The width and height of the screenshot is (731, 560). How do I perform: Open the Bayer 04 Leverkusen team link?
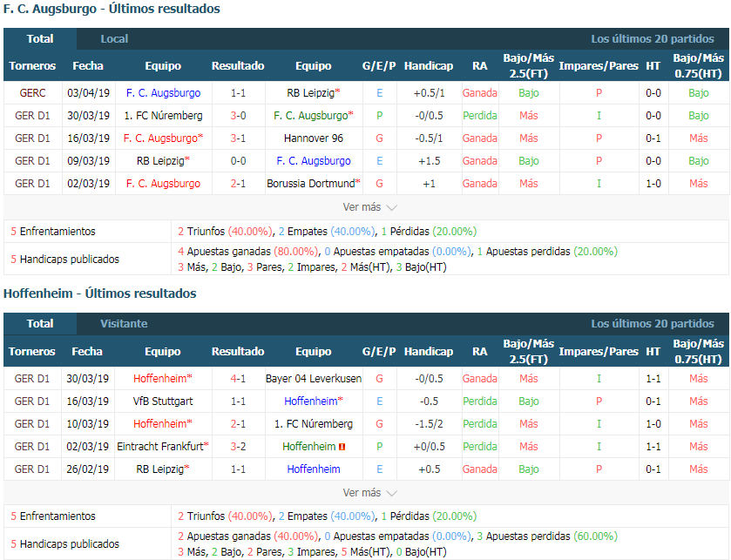tap(314, 378)
